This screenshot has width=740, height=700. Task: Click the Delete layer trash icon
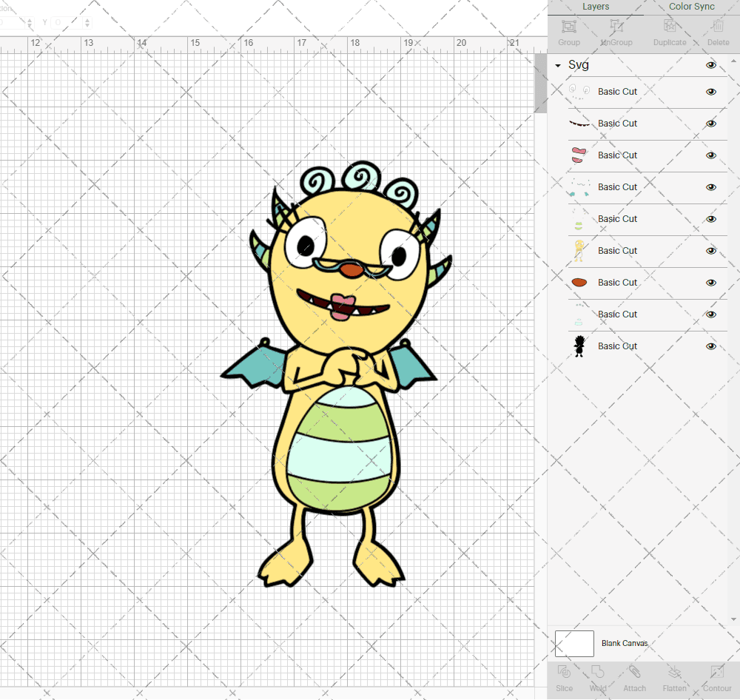click(718, 27)
